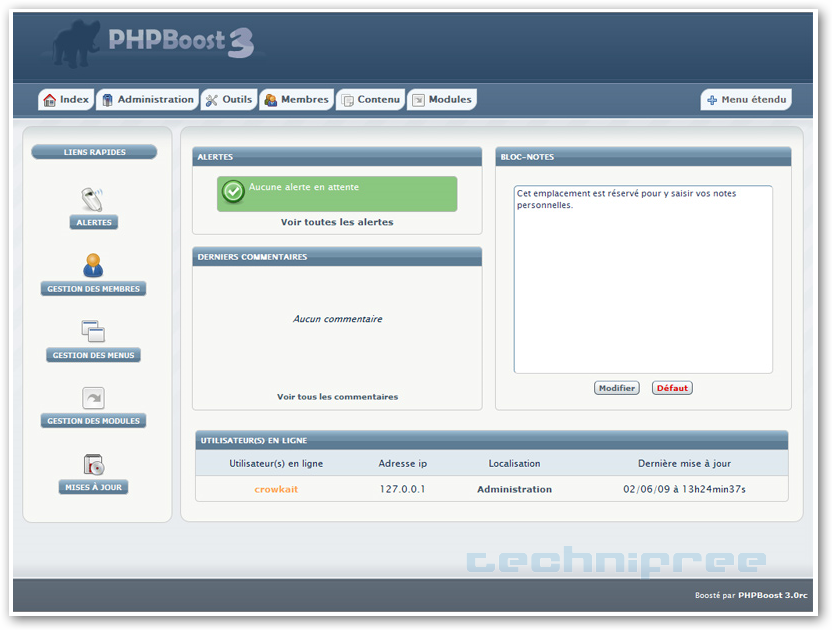Open the Modules menu

click(x=441, y=100)
